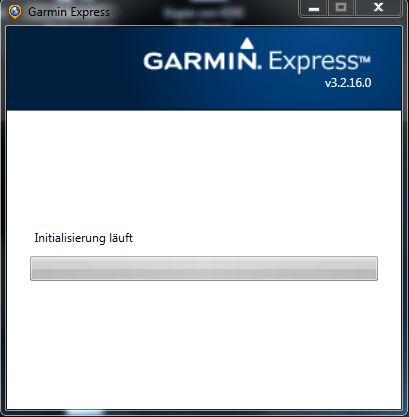Click the blank white area below the progress bar
Image resolution: width=409 pixels, height=417 pixels.
coord(204,343)
